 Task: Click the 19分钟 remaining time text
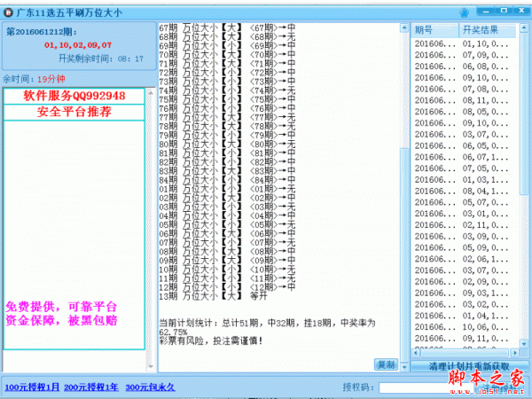pos(51,79)
